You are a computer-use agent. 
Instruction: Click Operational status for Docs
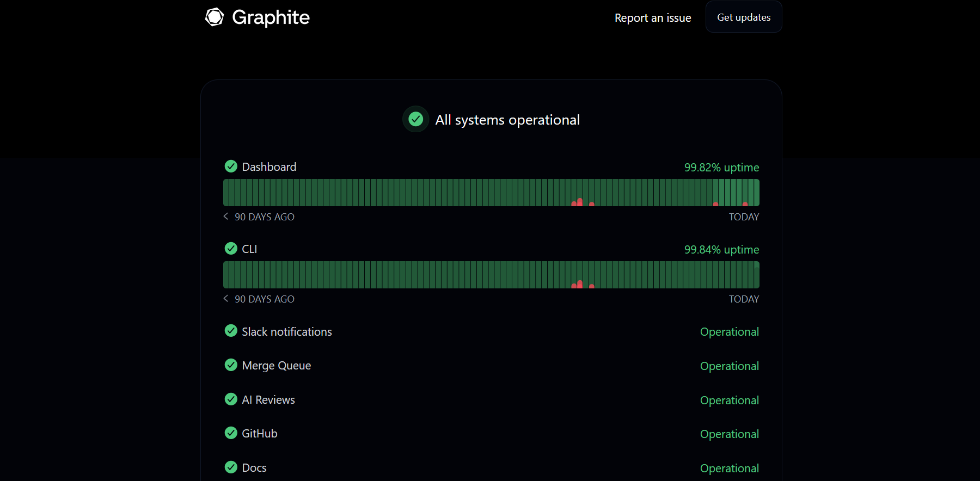[730, 468]
